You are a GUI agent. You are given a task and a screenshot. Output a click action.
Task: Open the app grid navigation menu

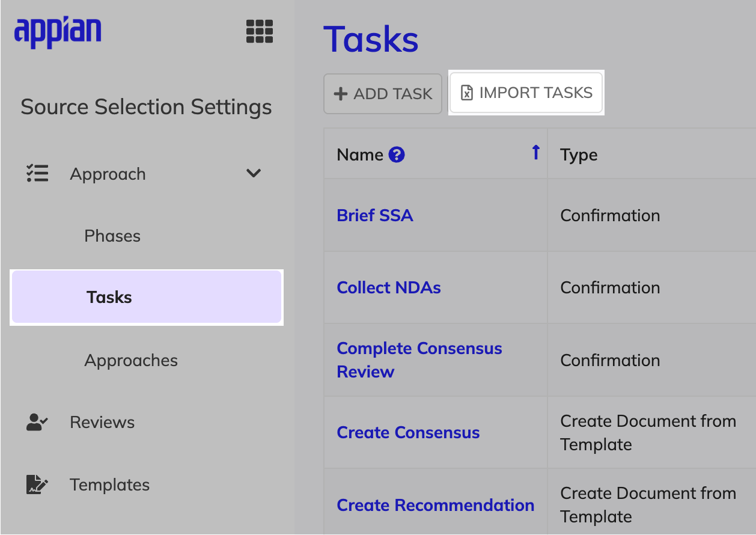260,31
